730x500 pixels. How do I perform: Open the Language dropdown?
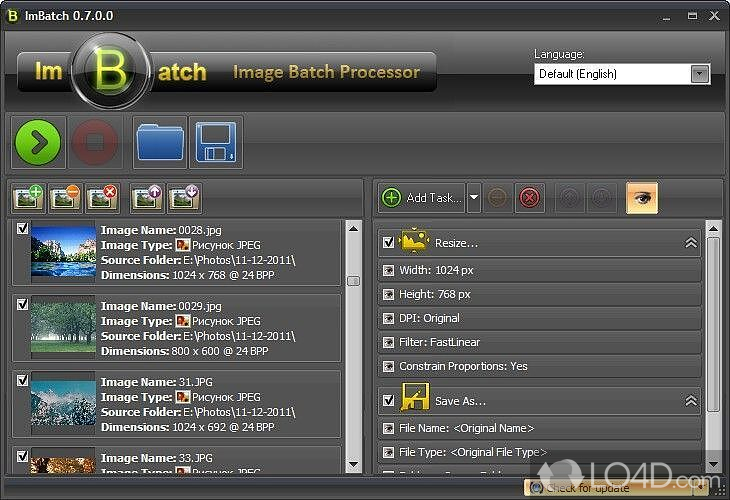click(x=699, y=74)
